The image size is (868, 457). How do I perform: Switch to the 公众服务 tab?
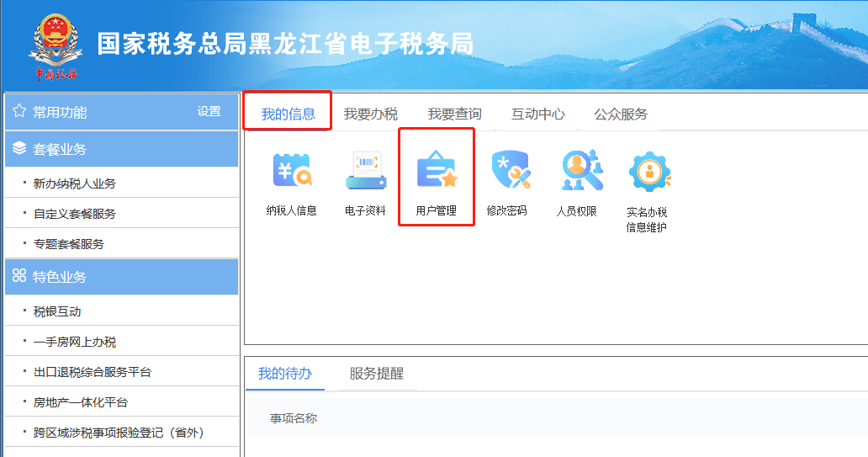click(621, 114)
